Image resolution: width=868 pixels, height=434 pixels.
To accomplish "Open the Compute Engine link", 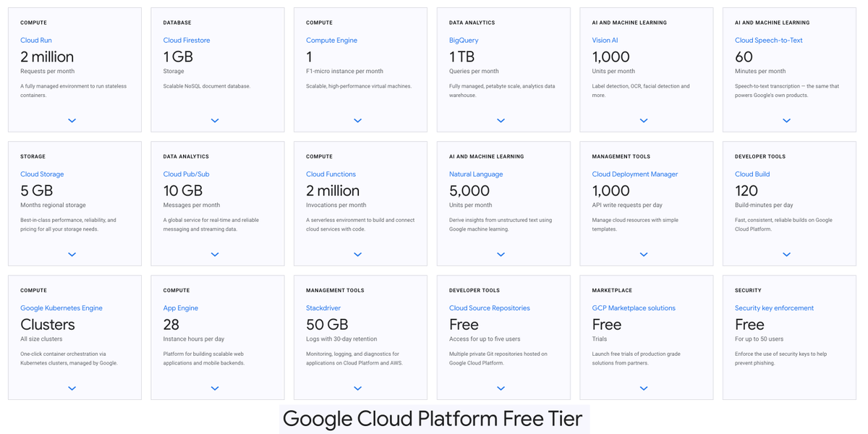I will [331, 41].
